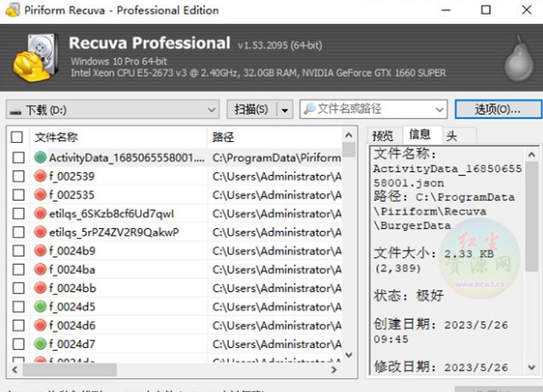Click the 扫描(S) scan button

[252, 110]
